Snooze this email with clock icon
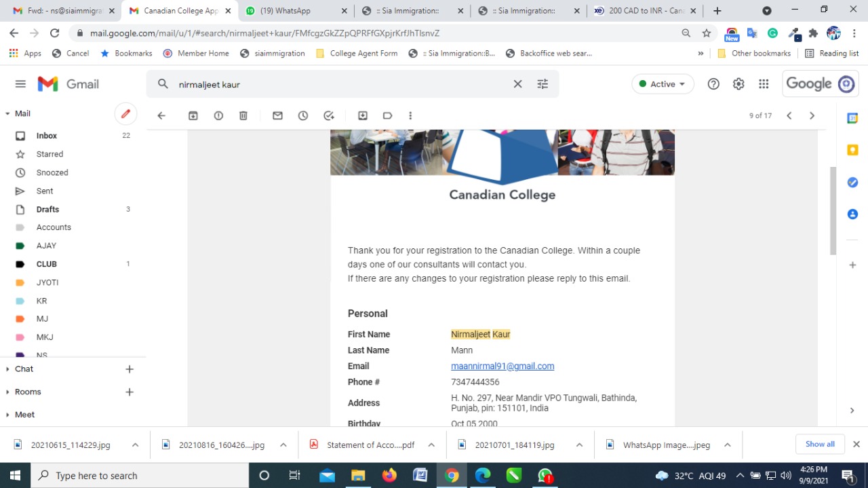This screenshot has height=488, width=868. (303, 116)
